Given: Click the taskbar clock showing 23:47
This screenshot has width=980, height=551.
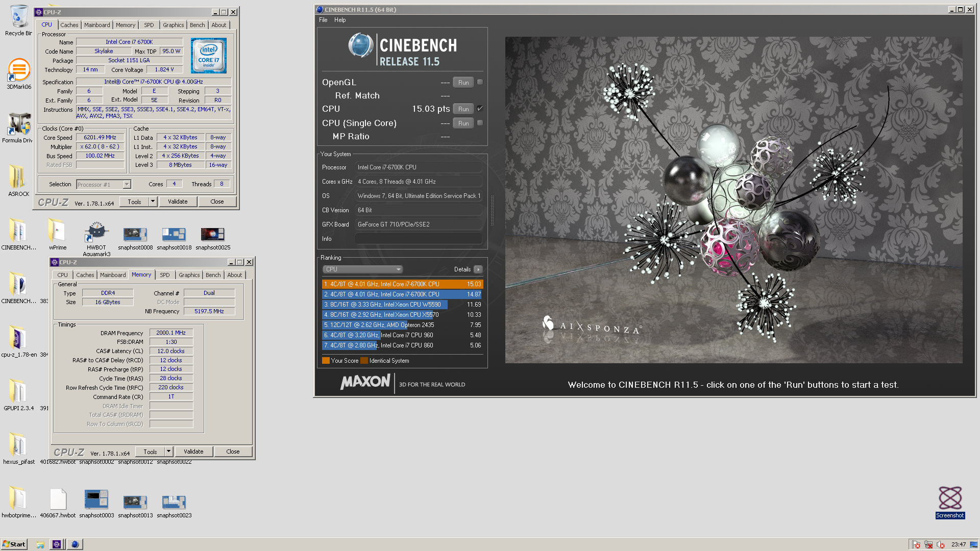Looking at the screenshot, I should click(x=958, y=544).
